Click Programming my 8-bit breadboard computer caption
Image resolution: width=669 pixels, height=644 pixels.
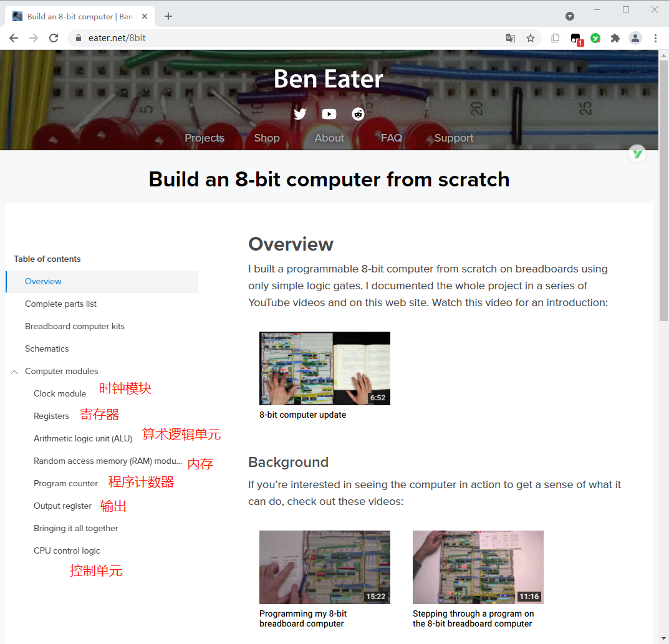click(303, 618)
